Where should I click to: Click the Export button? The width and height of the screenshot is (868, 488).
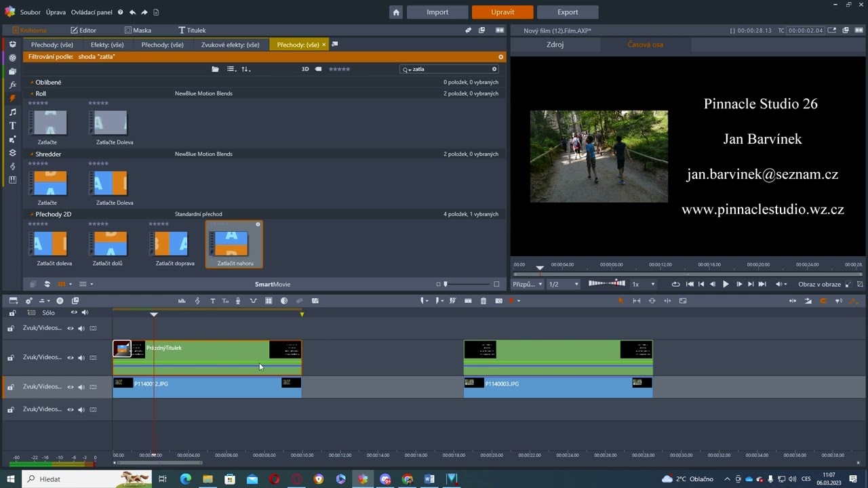[568, 12]
